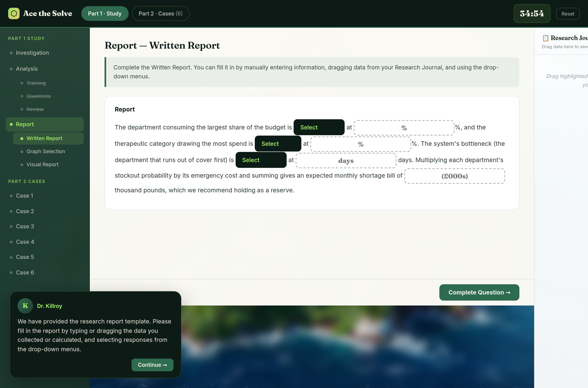Click the Reset button

[x=568, y=14]
